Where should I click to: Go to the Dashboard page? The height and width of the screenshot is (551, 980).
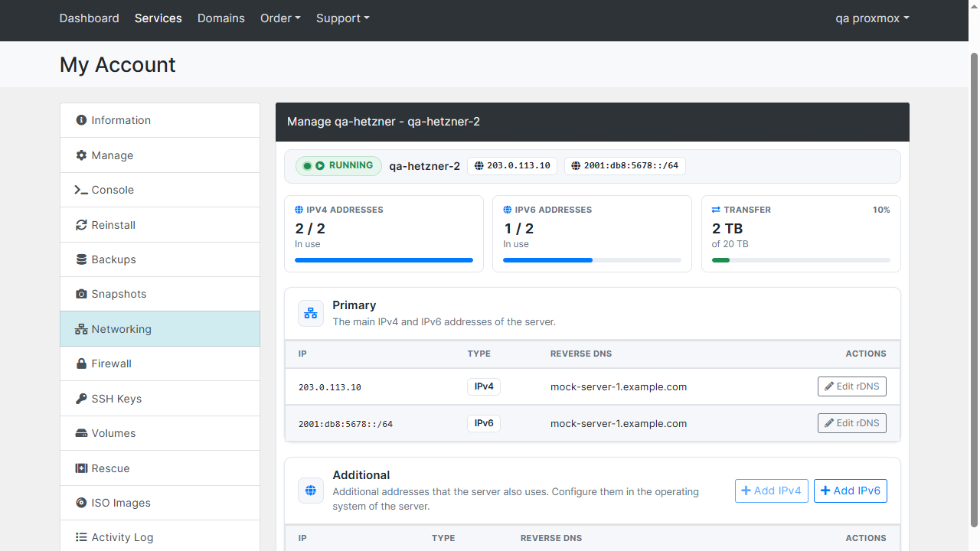pos(90,18)
